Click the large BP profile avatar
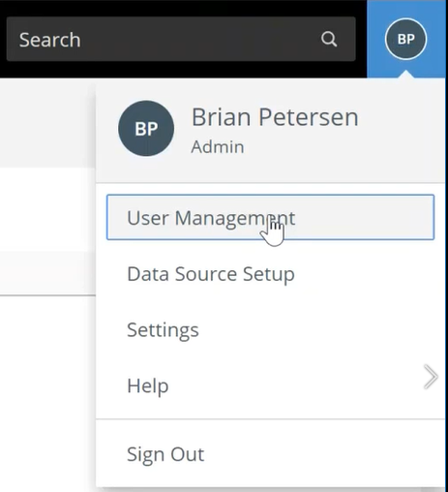448x492 pixels. (x=146, y=128)
